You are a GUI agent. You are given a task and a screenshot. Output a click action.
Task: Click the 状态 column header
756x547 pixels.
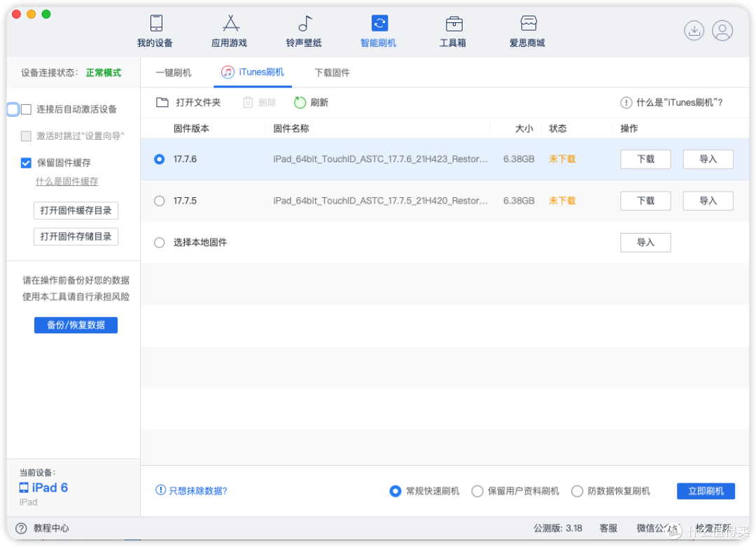(558, 129)
